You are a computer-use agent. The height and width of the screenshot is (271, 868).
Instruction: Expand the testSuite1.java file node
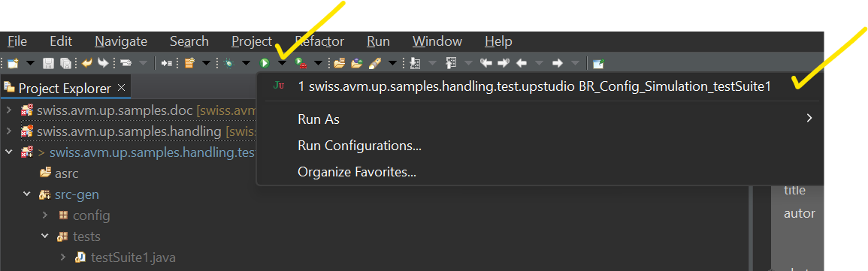62,257
